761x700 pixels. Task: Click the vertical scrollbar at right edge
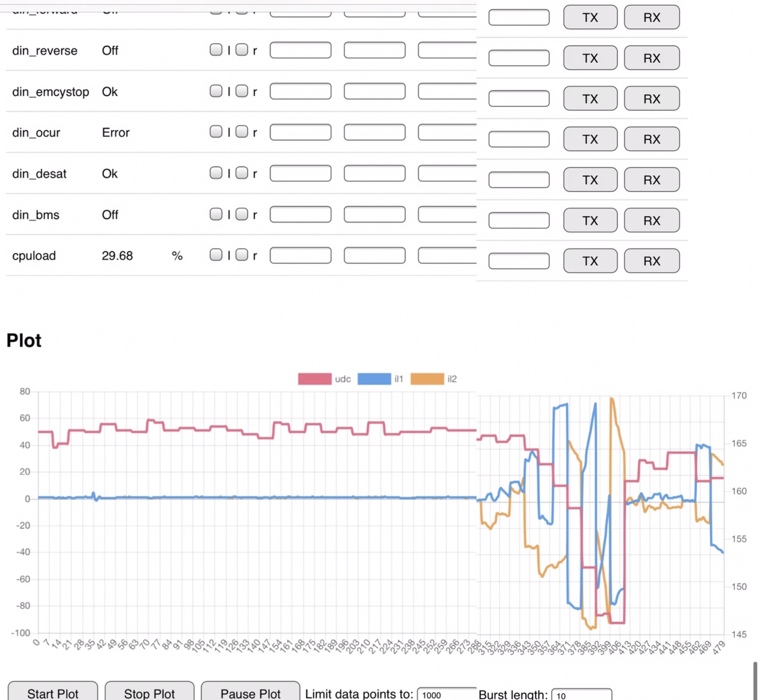(755, 680)
